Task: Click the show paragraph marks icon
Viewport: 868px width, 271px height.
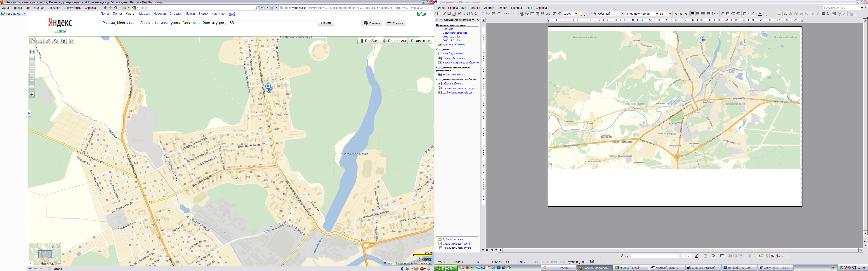Action: (559, 14)
